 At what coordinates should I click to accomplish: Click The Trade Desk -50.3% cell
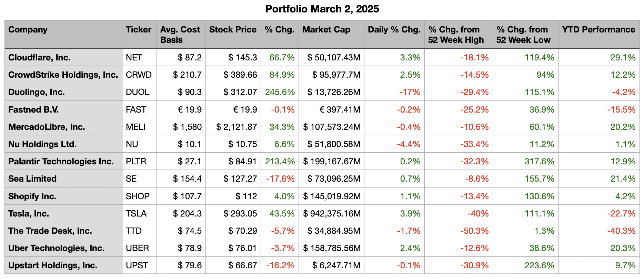point(474,231)
